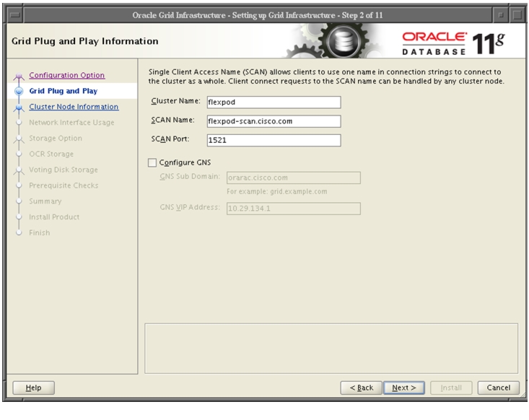The image size is (529, 420).
Task: Click the Summary step
Action: click(x=45, y=201)
